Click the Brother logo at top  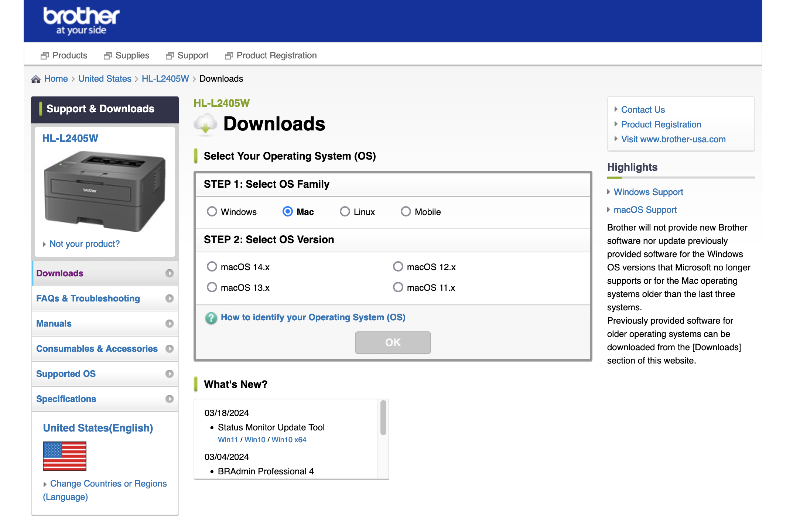coord(81,21)
